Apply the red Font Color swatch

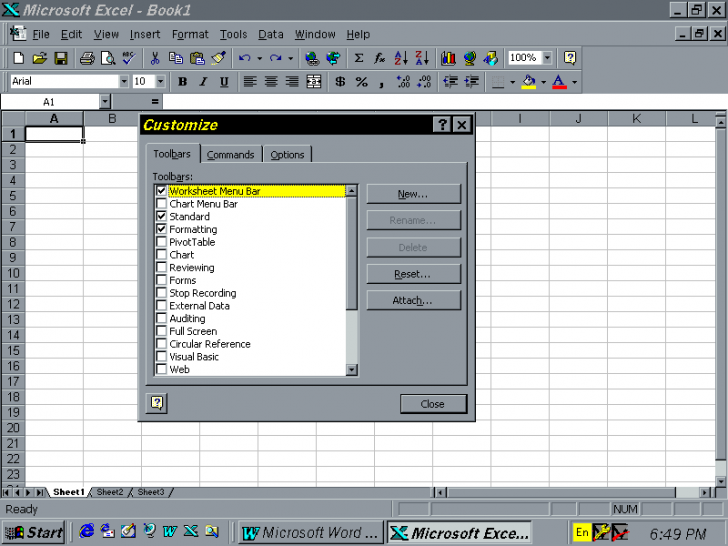tap(559, 82)
